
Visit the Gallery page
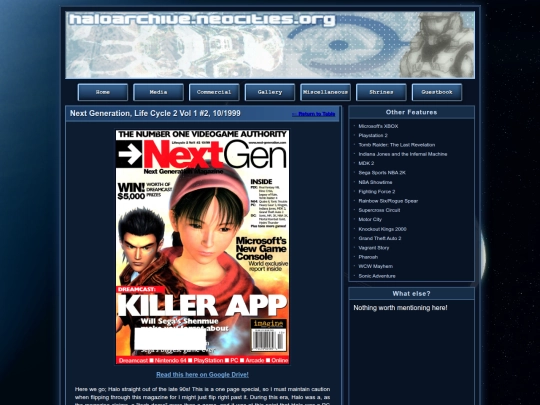pyautogui.click(x=270, y=92)
